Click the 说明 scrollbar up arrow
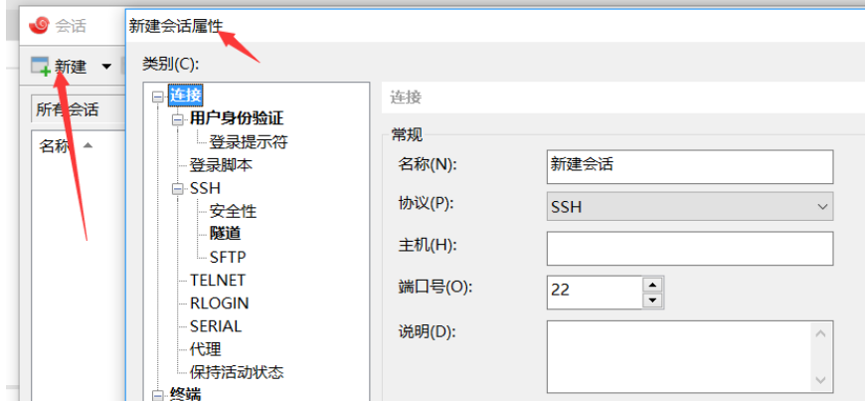868x401 pixels. pos(821,333)
